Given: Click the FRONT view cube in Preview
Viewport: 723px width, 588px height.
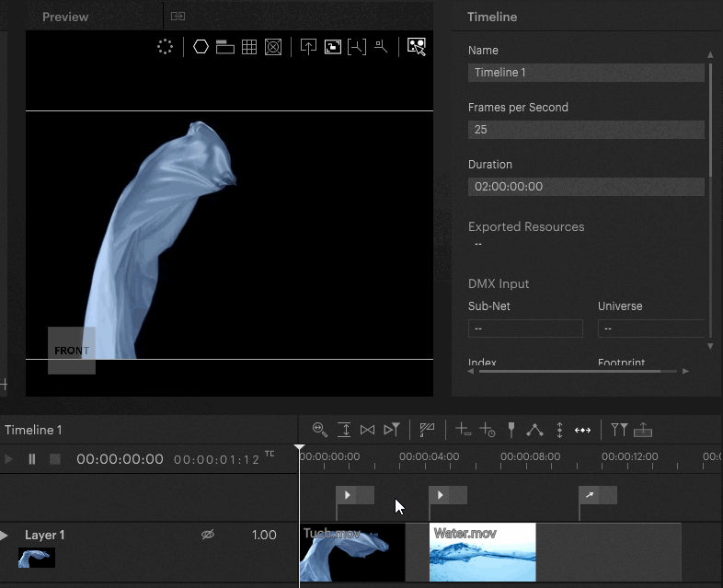Looking at the screenshot, I should (x=72, y=351).
